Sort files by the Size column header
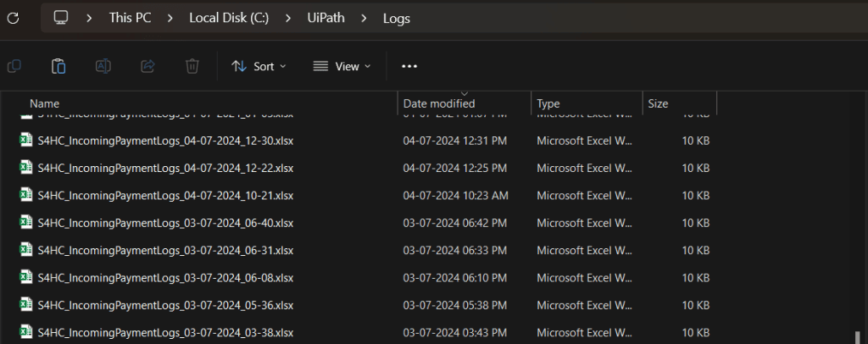Screen dimensions: 868x344 (658, 103)
